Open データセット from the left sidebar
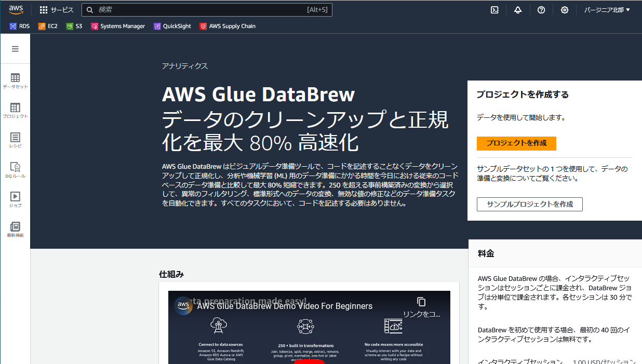 click(x=16, y=81)
